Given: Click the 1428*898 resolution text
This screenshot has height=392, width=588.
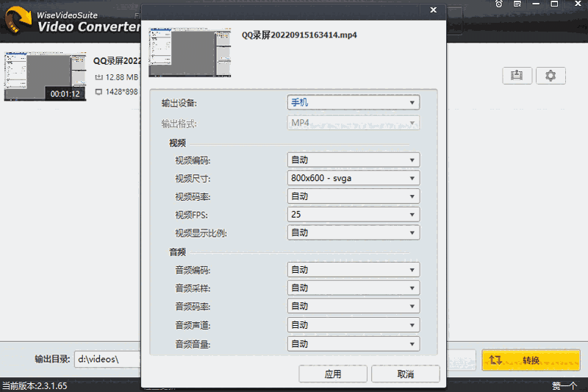Looking at the screenshot, I should point(121,92).
